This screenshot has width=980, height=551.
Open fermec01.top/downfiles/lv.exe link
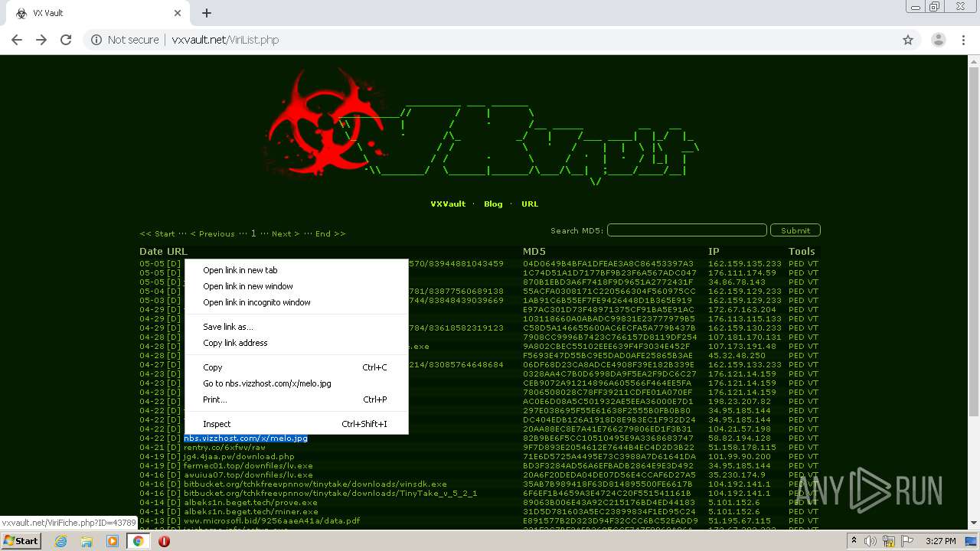point(248,466)
